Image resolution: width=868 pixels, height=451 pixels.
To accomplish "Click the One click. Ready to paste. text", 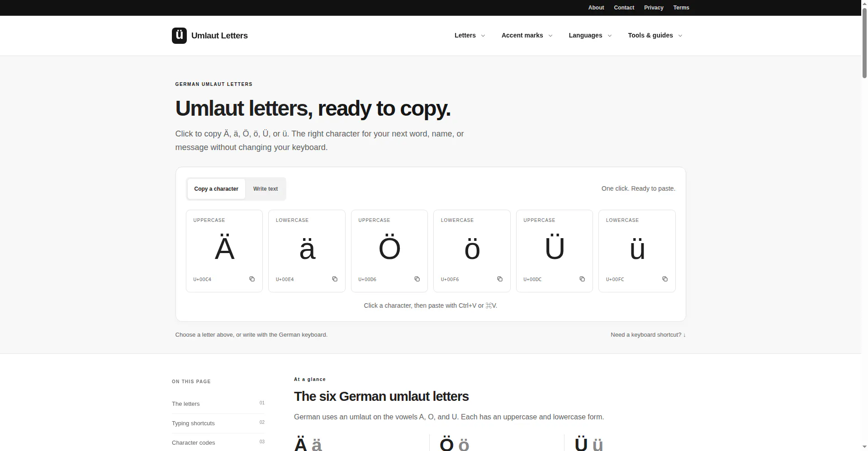I will point(638,188).
